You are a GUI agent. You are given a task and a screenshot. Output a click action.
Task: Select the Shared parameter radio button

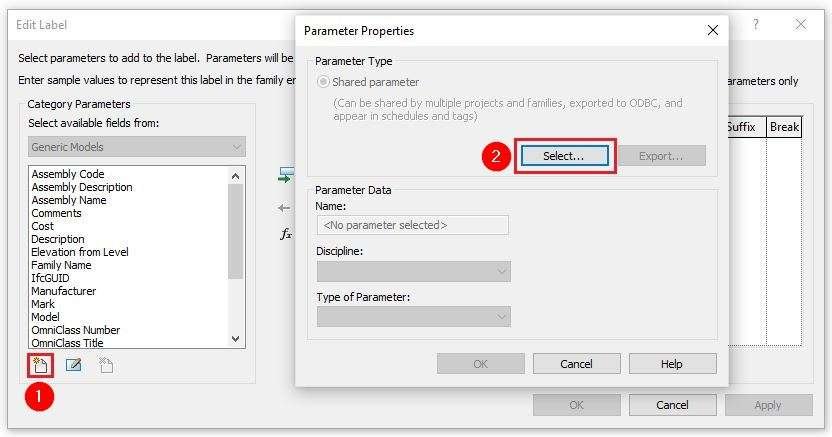point(323,82)
